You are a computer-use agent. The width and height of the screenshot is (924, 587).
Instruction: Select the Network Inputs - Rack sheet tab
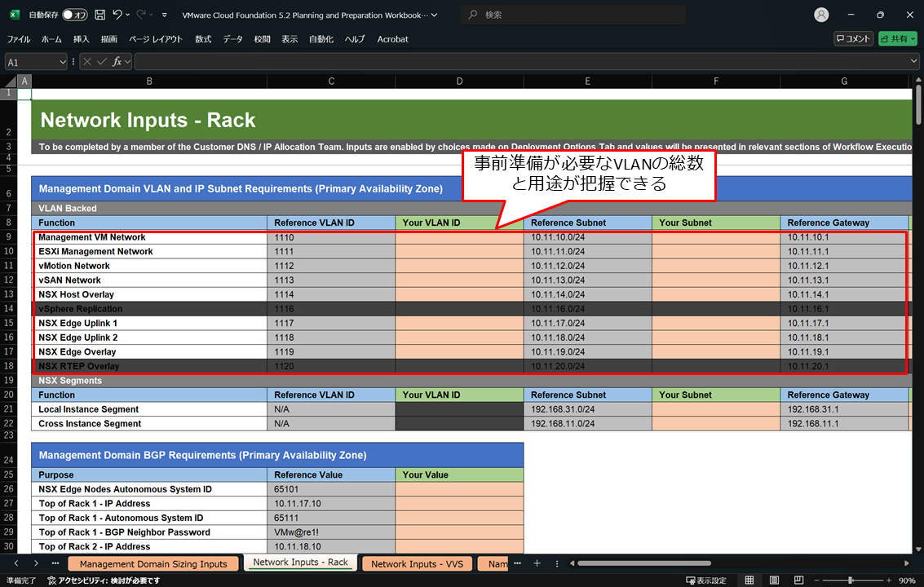(x=301, y=563)
